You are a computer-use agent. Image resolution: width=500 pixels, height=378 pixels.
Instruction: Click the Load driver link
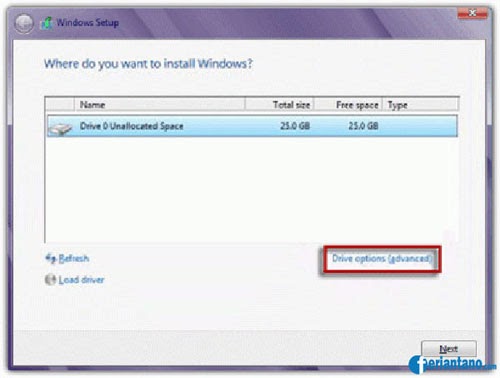[81, 280]
